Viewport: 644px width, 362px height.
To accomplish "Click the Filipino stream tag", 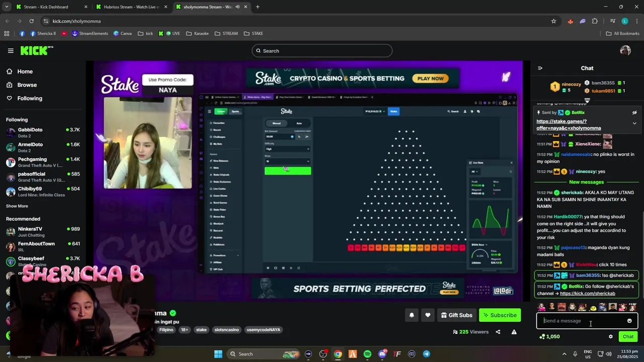I will point(166,330).
